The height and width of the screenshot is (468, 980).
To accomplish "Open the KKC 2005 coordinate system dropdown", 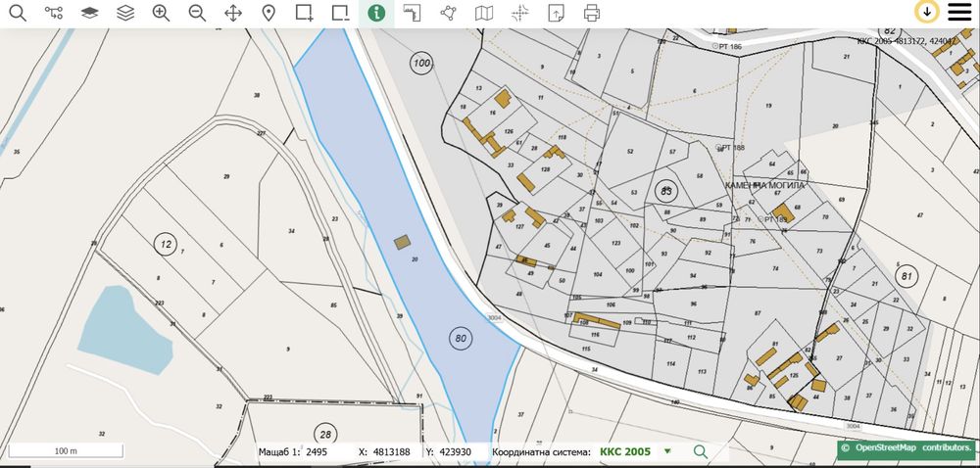I will (x=667, y=451).
